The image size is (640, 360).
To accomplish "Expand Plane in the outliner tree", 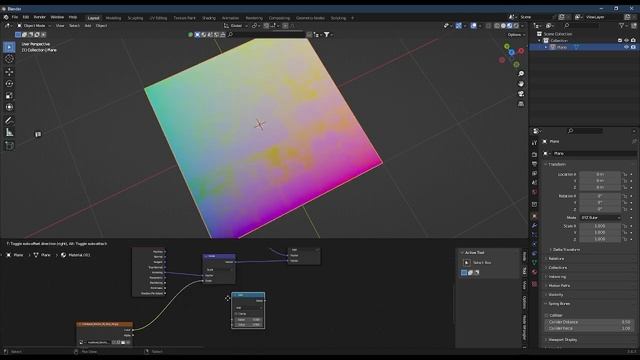I will (546, 47).
